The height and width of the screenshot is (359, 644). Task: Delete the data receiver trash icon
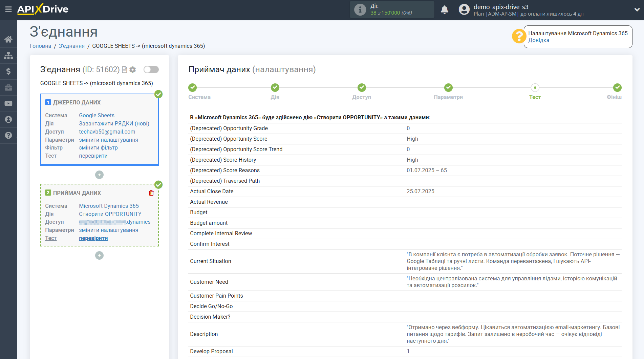point(151,193)
